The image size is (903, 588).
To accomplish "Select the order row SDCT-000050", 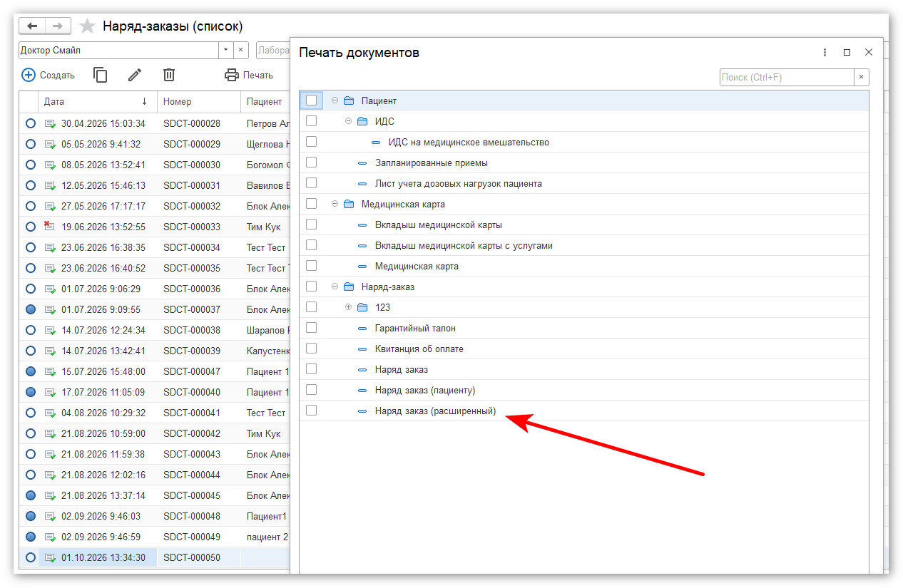I will pyautogui.click(x=155, y=557).
